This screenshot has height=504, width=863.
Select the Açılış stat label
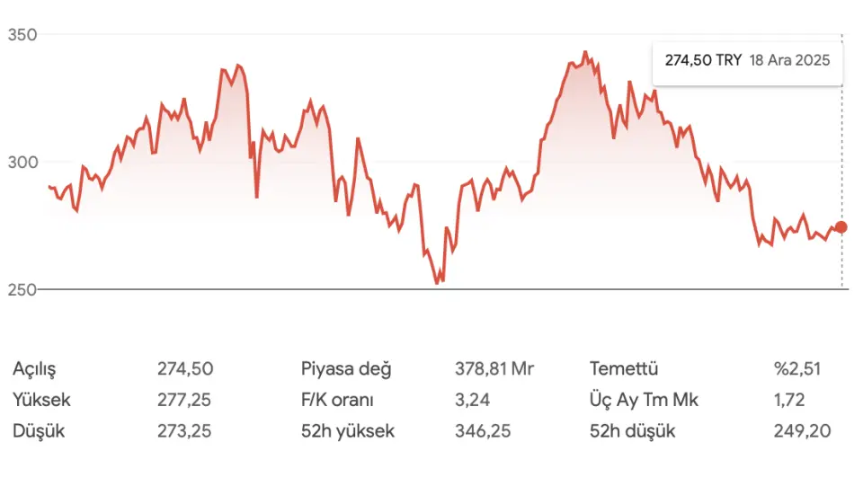coord(40,368)
